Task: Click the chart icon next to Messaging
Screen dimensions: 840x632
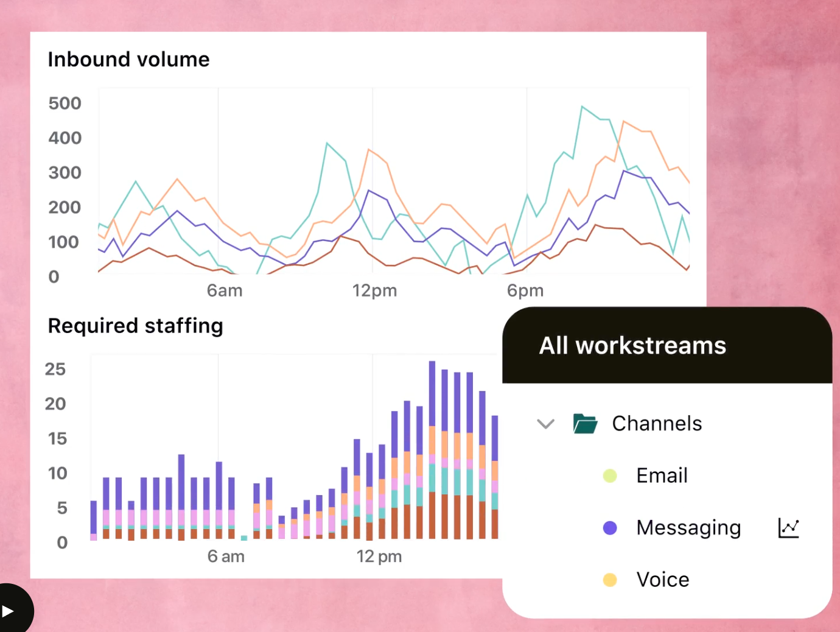Action: pyautogui.click(x=788, y=528)
